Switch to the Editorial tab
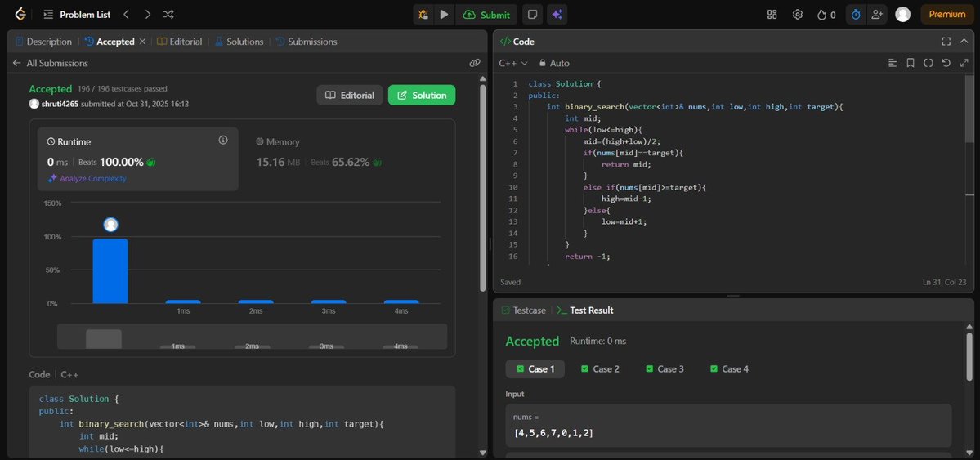 click(x=179, y=42)
